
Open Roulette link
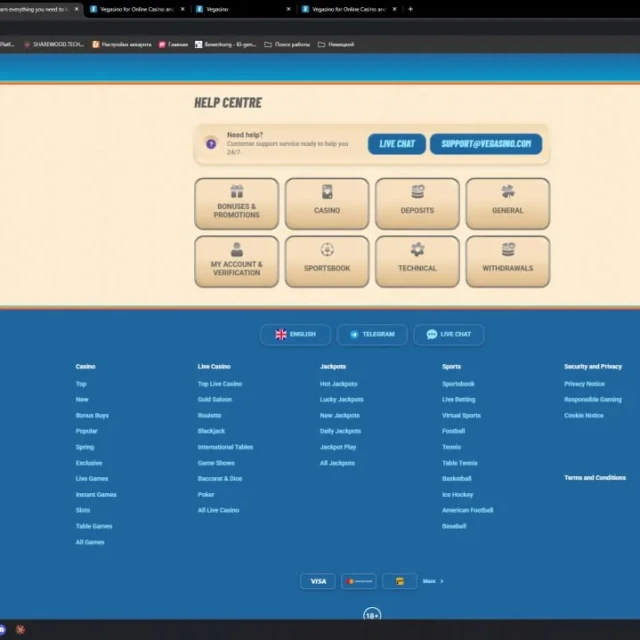point(209,416)
